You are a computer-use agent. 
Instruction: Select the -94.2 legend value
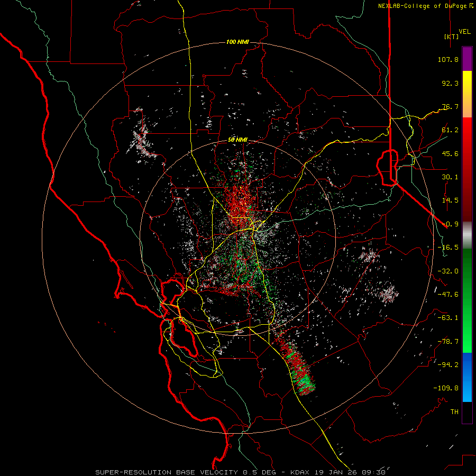tap(448, 365)
